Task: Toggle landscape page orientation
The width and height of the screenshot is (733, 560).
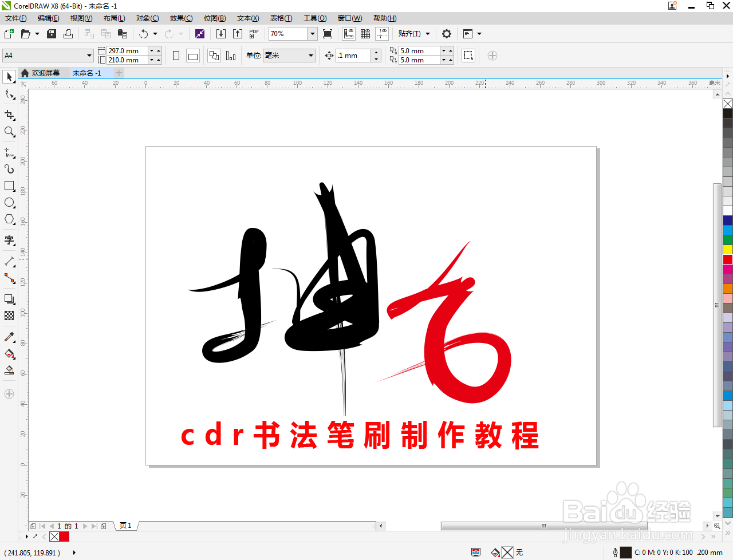Action: tap(193, 55)
